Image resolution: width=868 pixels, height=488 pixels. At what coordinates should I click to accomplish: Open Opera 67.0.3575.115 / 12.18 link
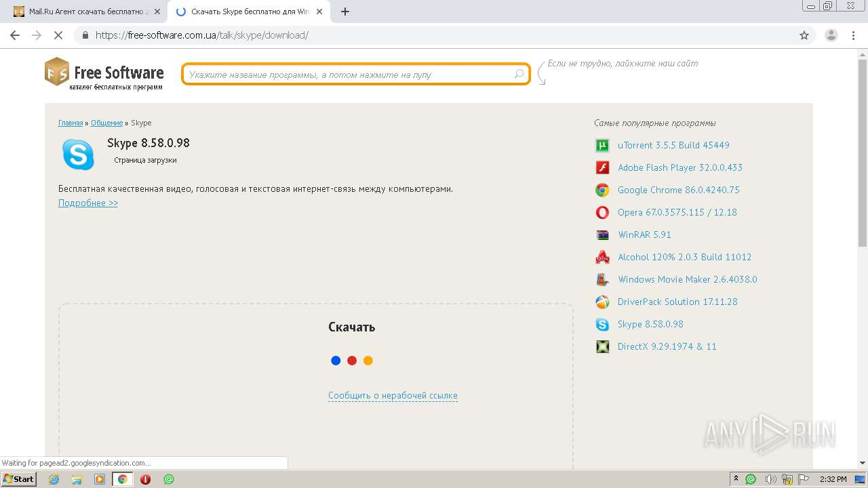(x=677, y=212)
